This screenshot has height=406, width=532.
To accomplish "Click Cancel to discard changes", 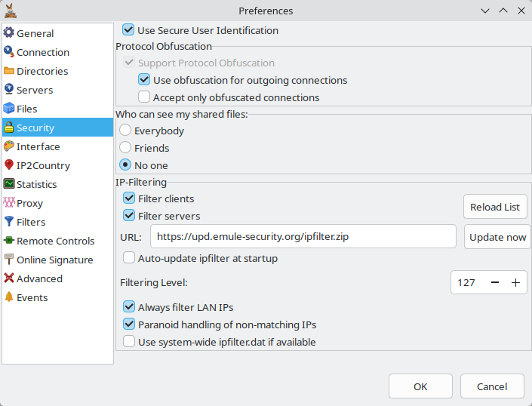I will (x=492, y=386).
